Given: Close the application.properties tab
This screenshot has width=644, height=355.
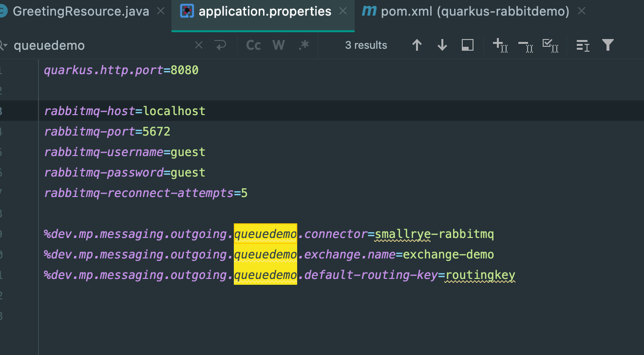Looking at the screenshot, I should (x=343, y=12).
